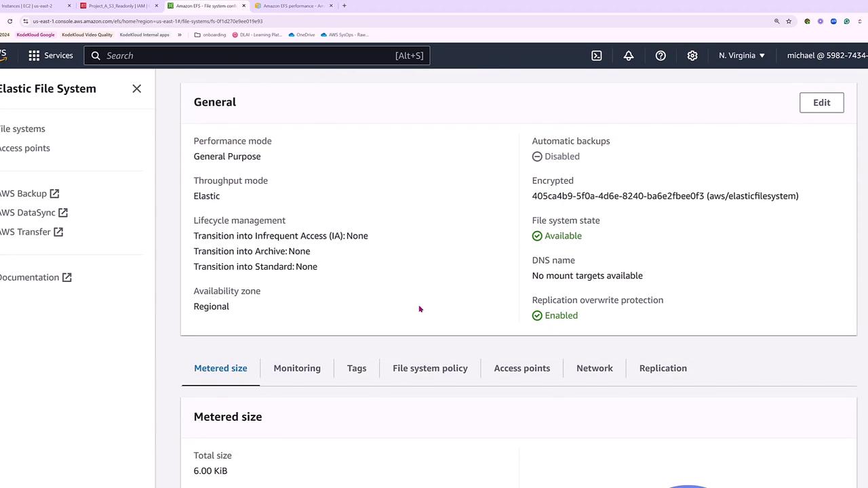Close the Elastic File System sidebar
This screenshot has height=488, width=868.
(x=137, y=89)
